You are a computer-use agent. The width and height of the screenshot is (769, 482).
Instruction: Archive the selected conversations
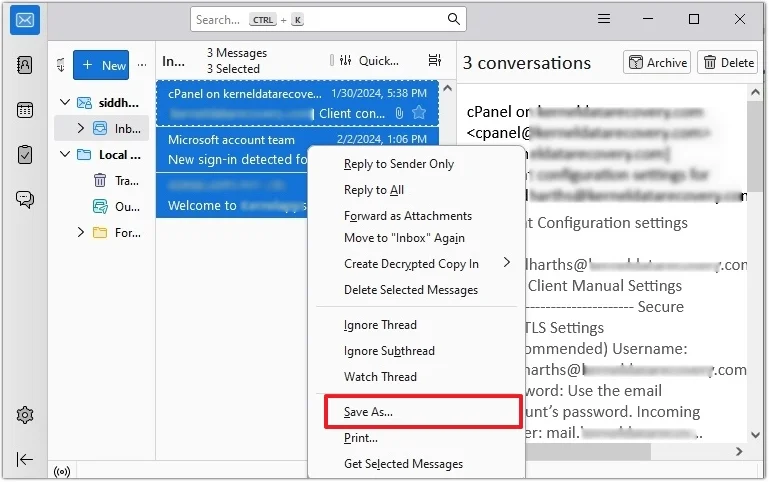pos(657,62)
